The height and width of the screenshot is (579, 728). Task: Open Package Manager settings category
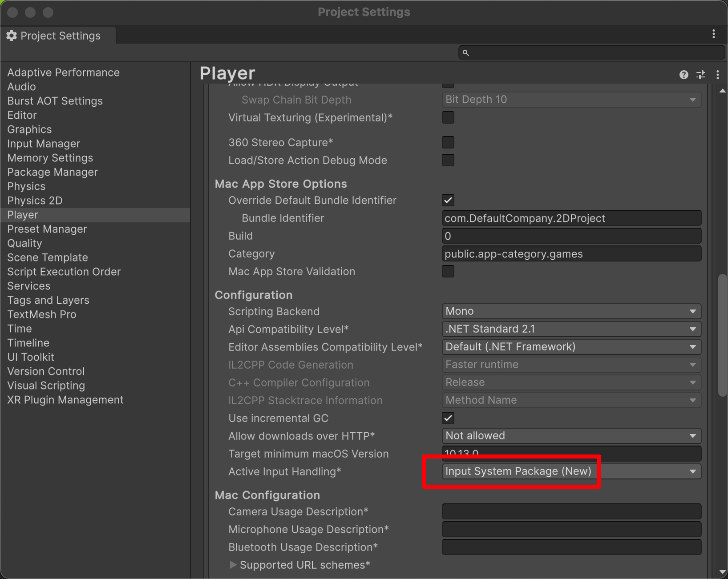click(53, 172)
